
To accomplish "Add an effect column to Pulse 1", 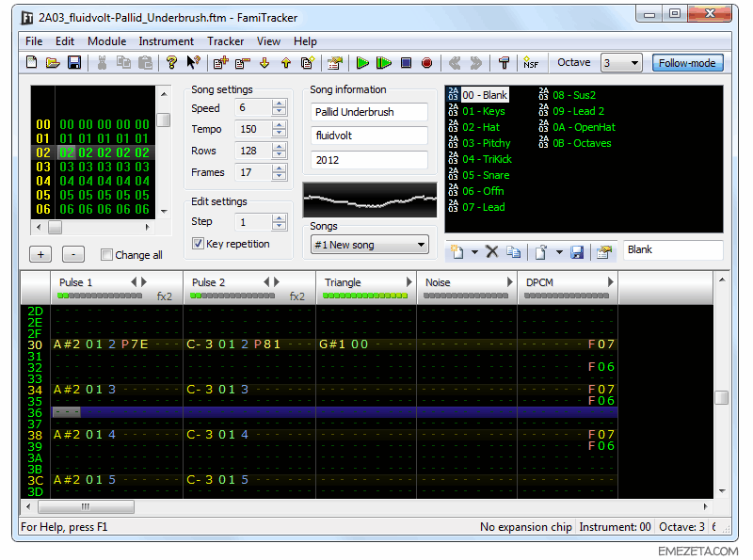I will click(144, 282).
